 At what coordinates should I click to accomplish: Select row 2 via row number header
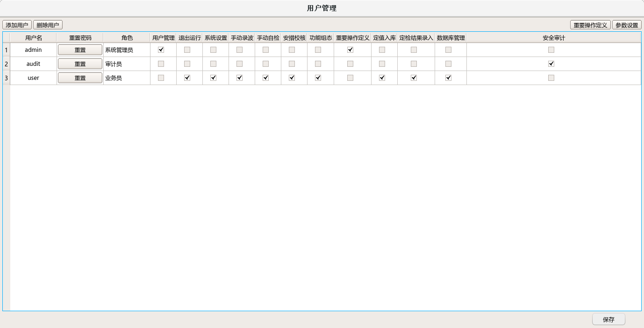tap(6, 64)
